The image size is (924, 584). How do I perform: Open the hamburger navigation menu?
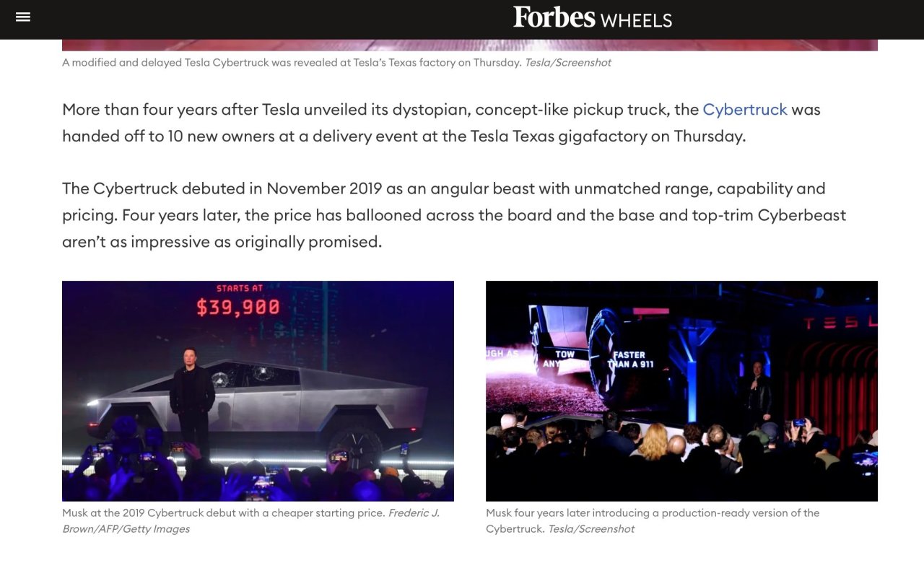[23, 17]
